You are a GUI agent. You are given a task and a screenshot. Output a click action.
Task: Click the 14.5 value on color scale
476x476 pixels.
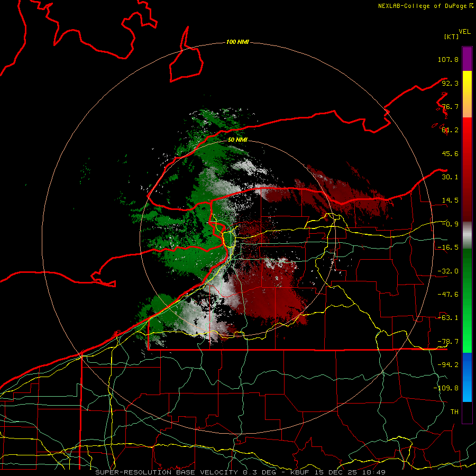tap(450, 200)
